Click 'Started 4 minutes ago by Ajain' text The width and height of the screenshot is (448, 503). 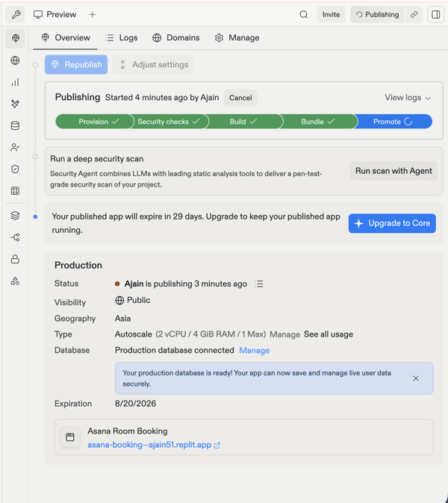point(162,98)
